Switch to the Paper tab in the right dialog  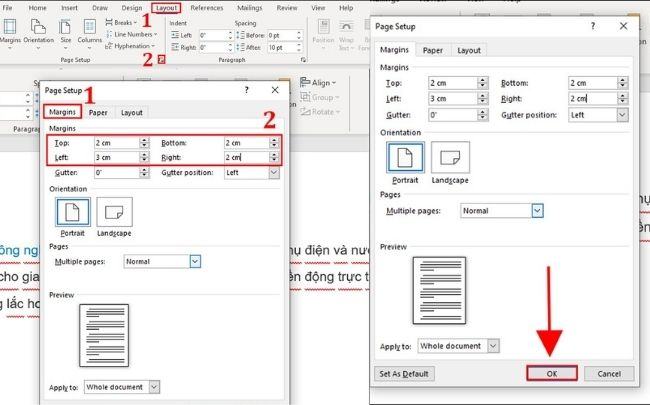(x=432, y=50)
